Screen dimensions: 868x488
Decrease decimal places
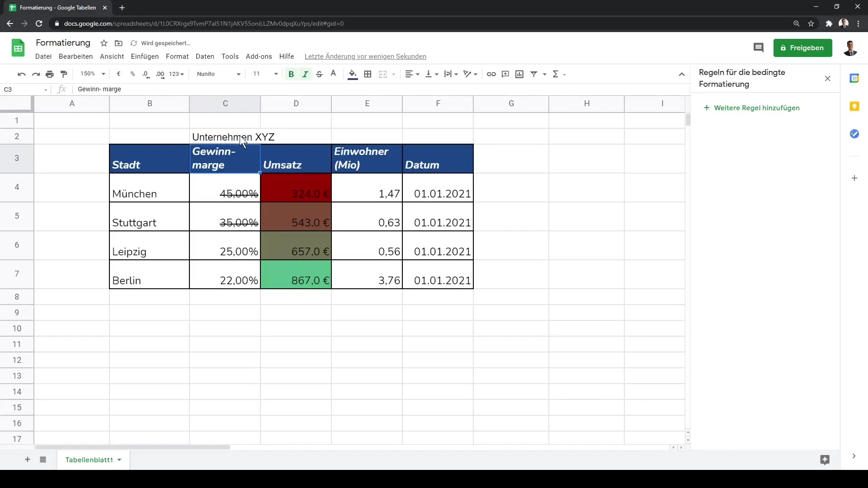pyautogui.click(x=146, y=74)
